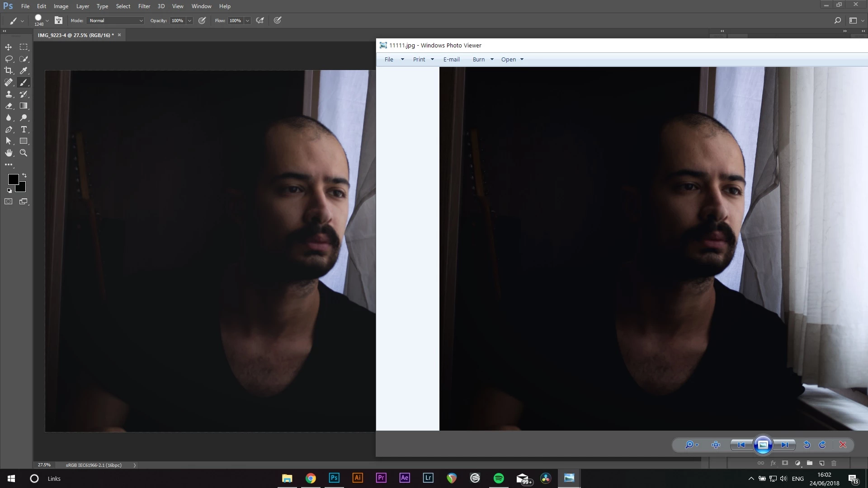Screen dimensions: 868x488
Task: Rotate the photo clockwise in Photo Viewer
Action: point(822,445)
